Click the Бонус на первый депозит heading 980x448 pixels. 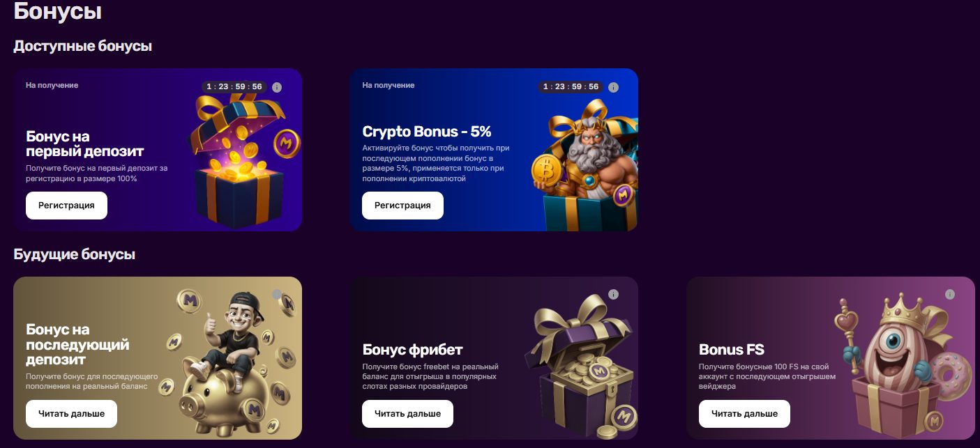(x=85, y=144)
